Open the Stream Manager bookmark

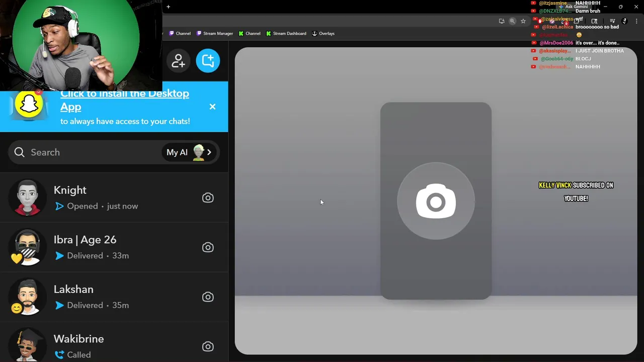[x=215, y=33]
